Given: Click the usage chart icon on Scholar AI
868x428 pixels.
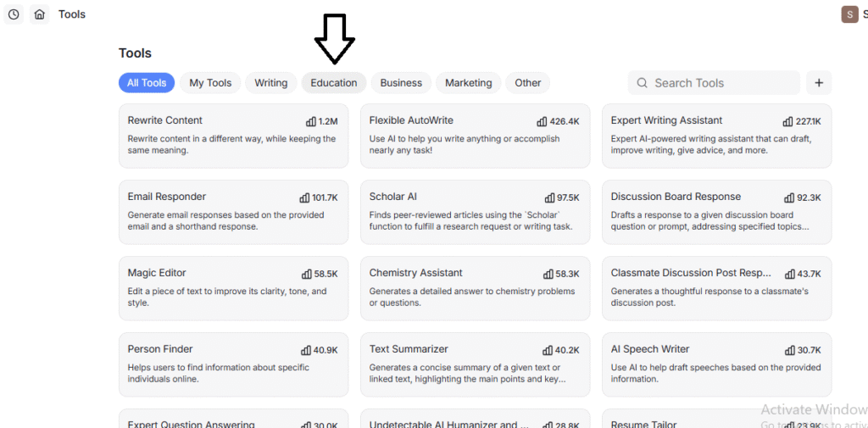Looking at the screenshot, I should pyautogui.click(x=549, y=197).
